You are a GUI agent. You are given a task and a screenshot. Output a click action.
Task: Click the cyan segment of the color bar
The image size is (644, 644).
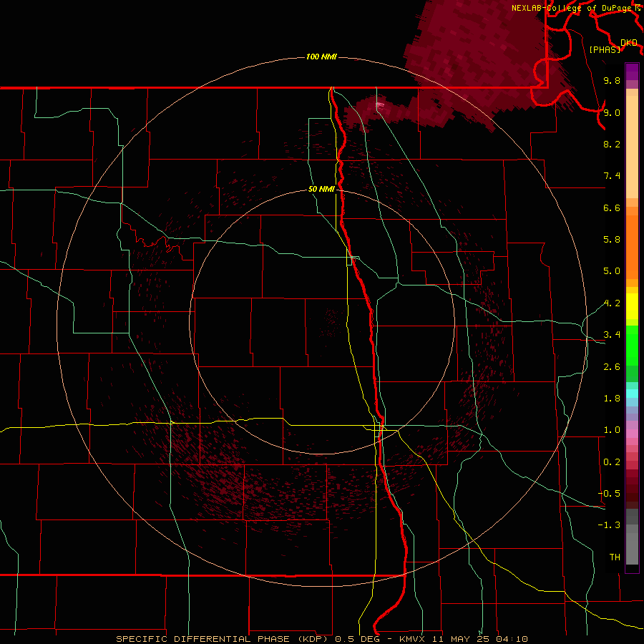632,394
